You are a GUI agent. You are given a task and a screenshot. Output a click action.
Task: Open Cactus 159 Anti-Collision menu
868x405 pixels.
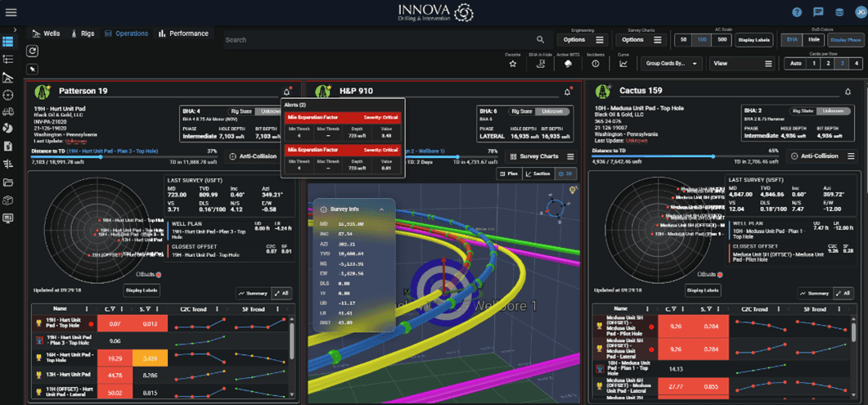[x=823, y=156]
